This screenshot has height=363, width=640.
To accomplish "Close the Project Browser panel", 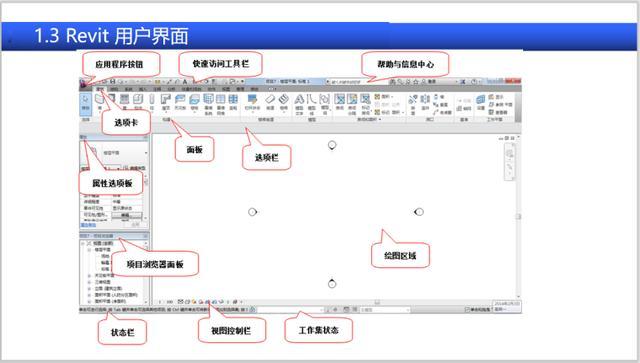I will tap(145, 236).
